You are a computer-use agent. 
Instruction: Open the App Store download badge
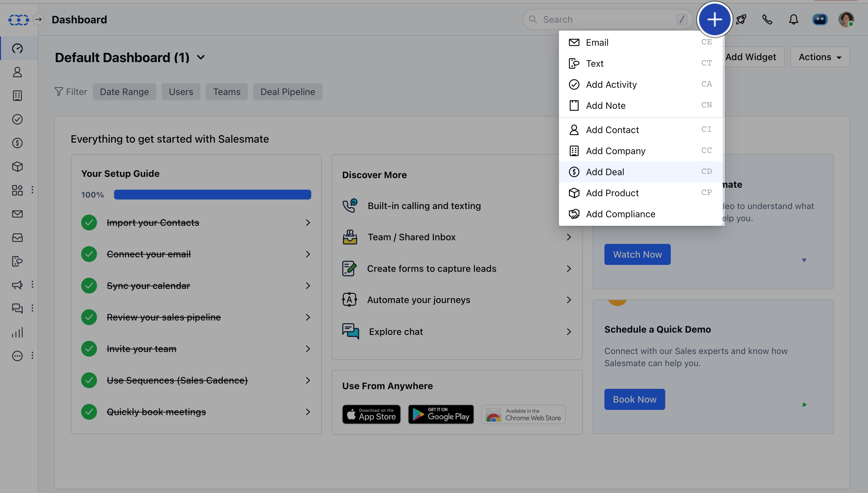point(371,414)
